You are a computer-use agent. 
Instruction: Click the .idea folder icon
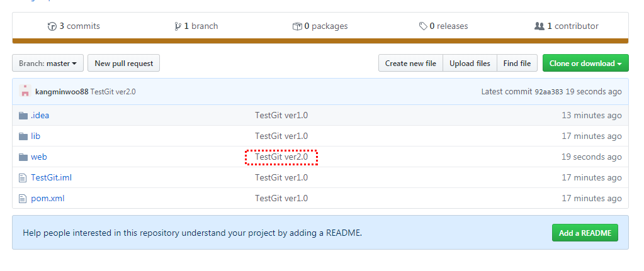(x=23, y=116)
